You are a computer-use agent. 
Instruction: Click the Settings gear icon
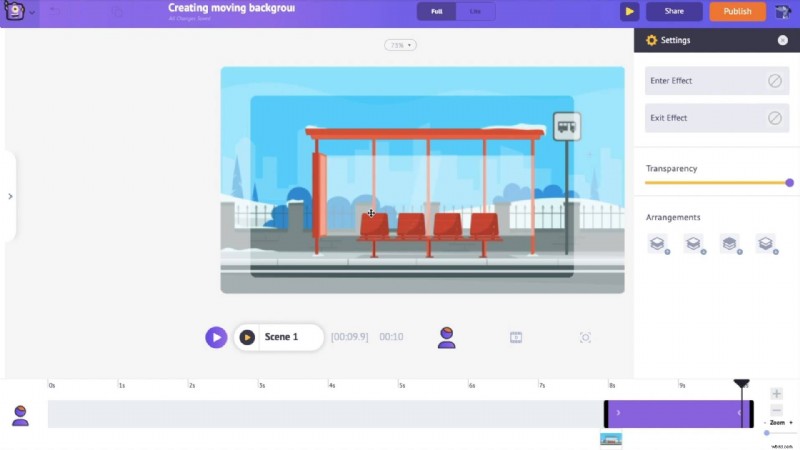(652, 40)
